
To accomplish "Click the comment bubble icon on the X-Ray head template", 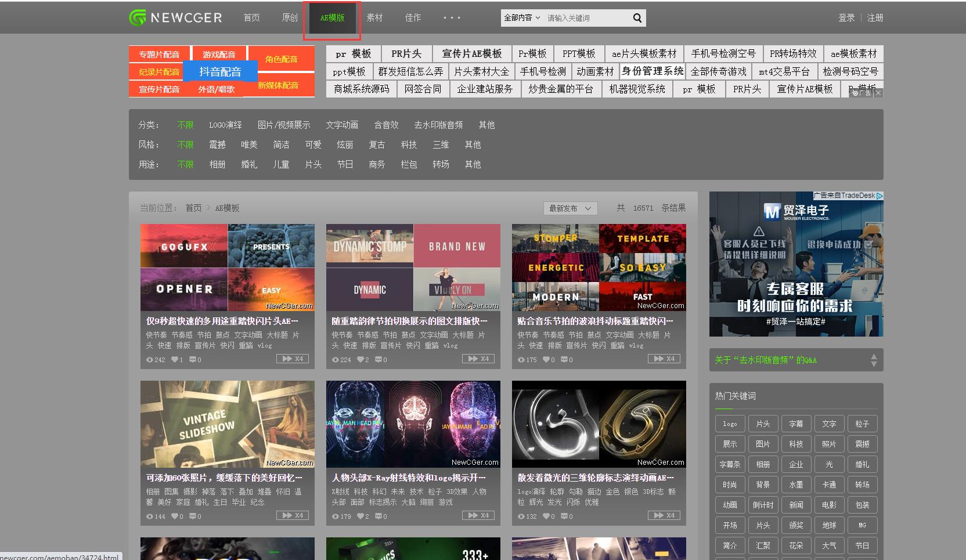I will click(x=379, y=516).
